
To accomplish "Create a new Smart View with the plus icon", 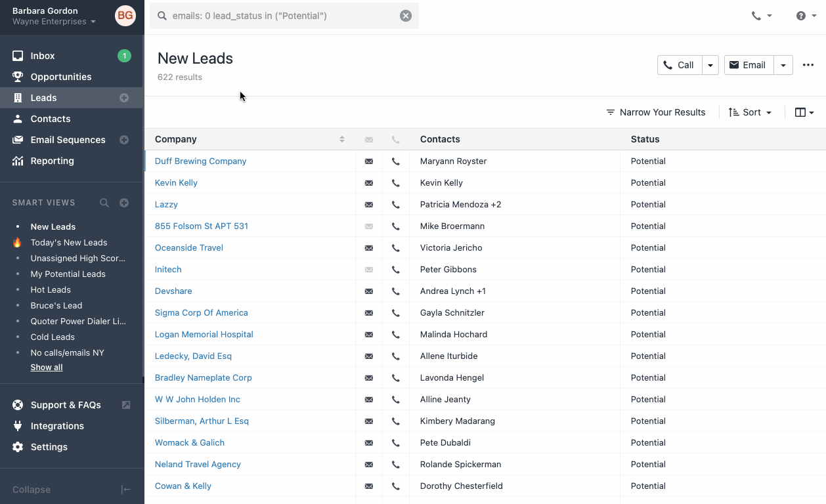I will (x=124, y=203).
